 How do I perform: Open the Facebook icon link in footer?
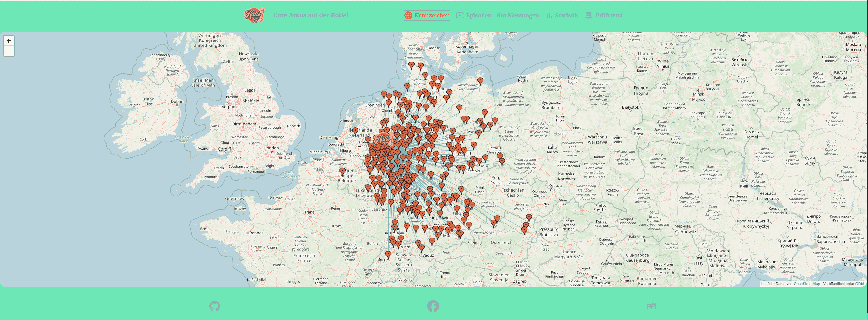click(x=433, y=306)
